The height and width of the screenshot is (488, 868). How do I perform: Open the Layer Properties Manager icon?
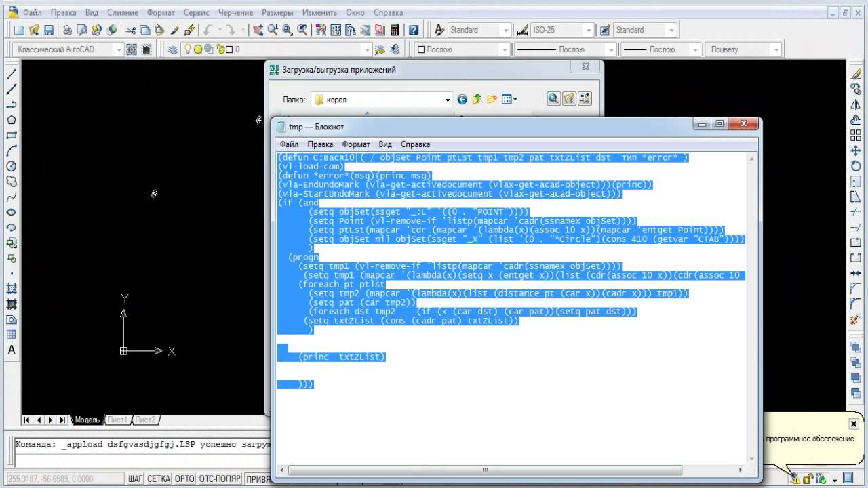172,49
